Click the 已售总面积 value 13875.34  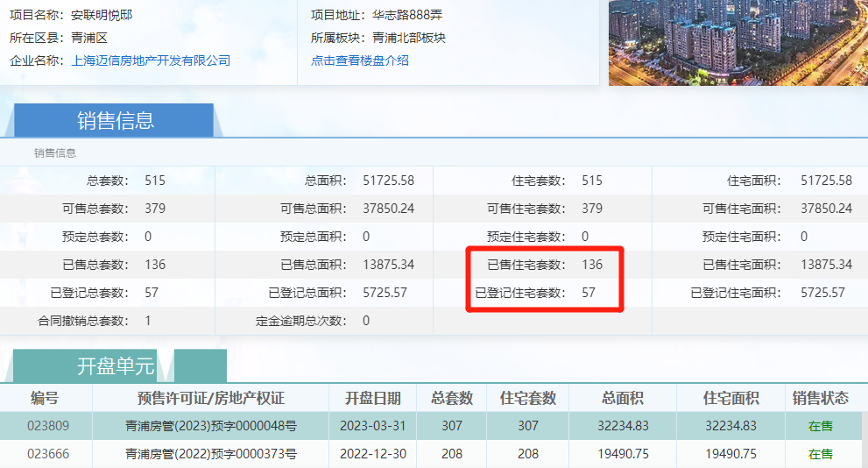click(389, 265)
